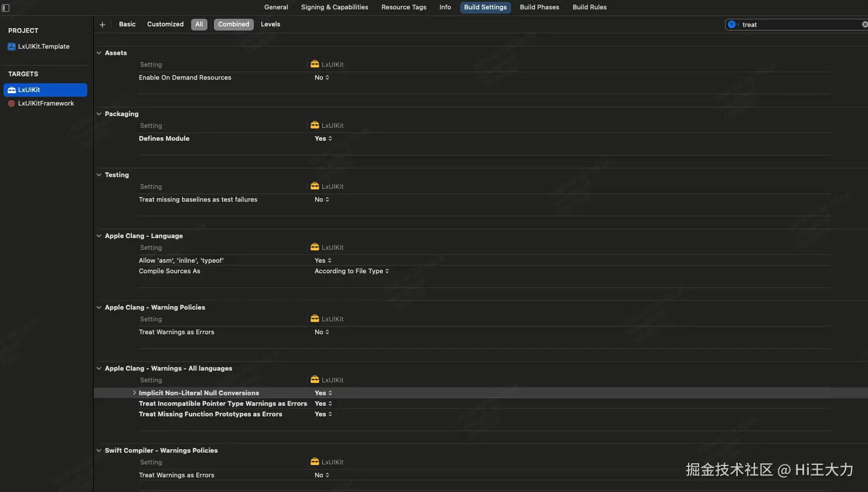This screenshot has width=868, height=492.
Task: Collapse the Testing section
Action: click(99, 175)
